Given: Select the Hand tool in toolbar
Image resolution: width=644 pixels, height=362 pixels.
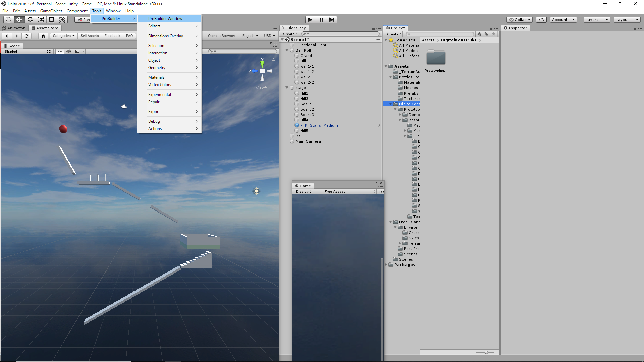Looking at the screenshot, I should 8,20.
